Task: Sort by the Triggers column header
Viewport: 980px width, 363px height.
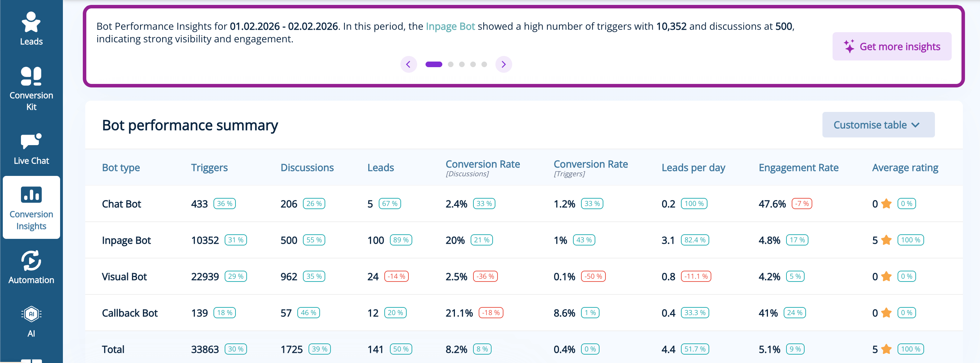Action: point(209,168)
